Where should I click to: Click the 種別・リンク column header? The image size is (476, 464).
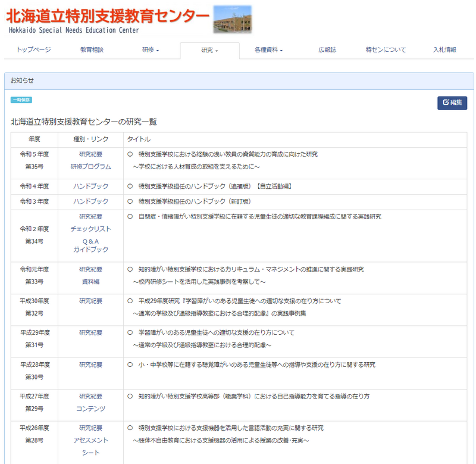[91, 139]
